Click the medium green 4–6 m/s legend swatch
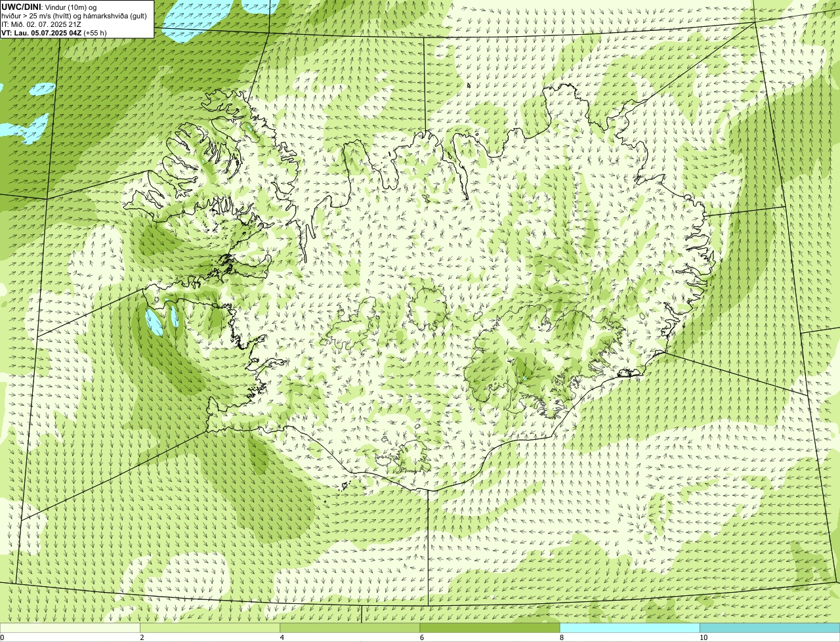840x642 pixels. coord(350,628)
